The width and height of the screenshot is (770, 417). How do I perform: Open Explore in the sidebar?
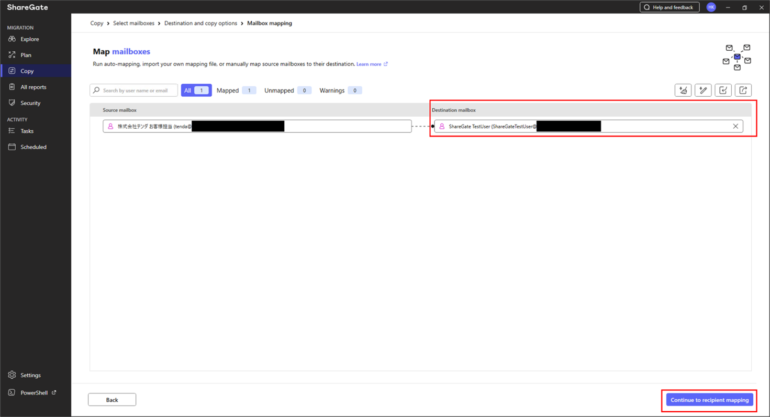(30, 38)
